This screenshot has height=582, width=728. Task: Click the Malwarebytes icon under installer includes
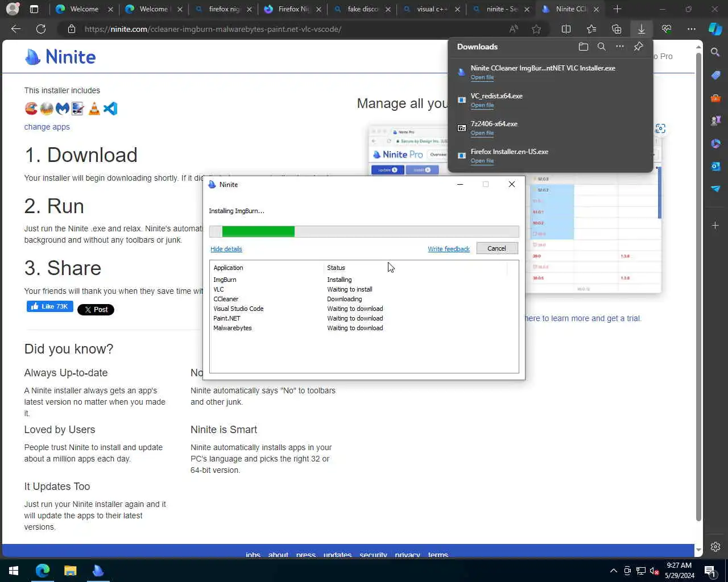point(63,108)
